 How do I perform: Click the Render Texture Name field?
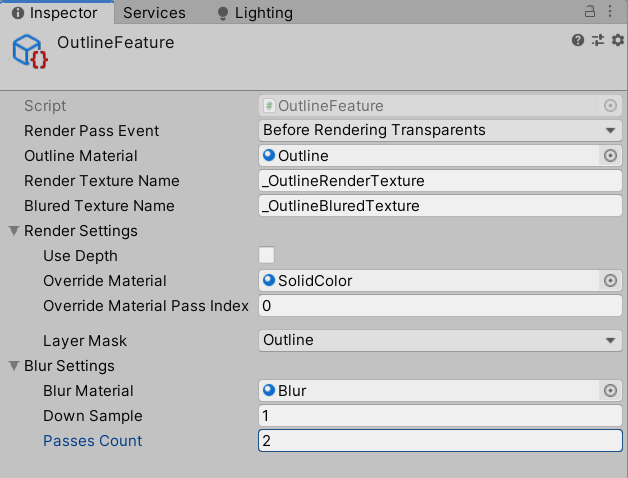[440, 181]
